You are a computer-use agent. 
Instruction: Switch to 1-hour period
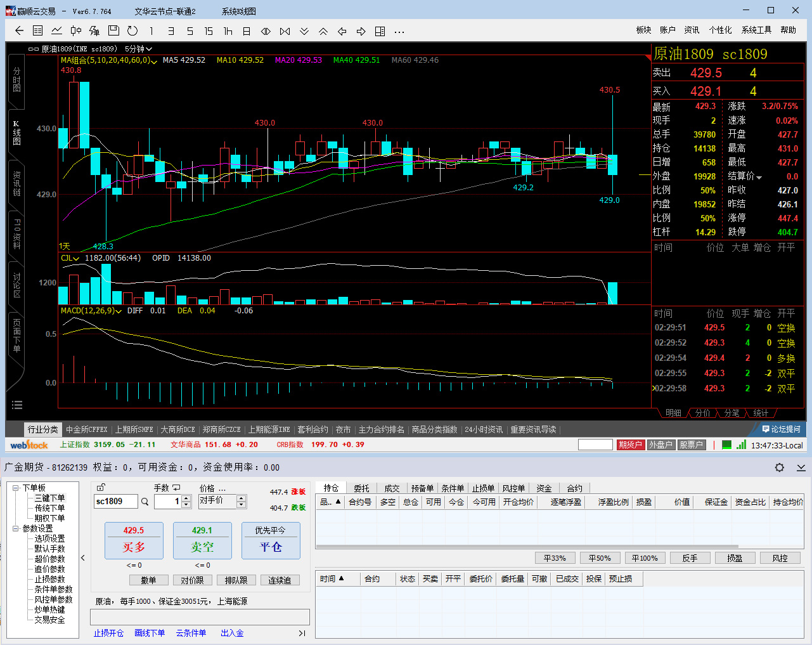[x=228, y=30]
